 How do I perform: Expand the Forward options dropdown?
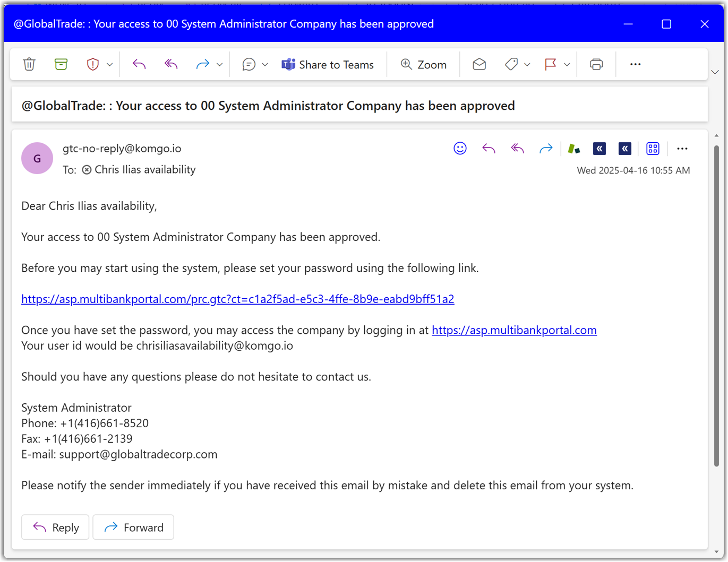[x=219, y=65]
